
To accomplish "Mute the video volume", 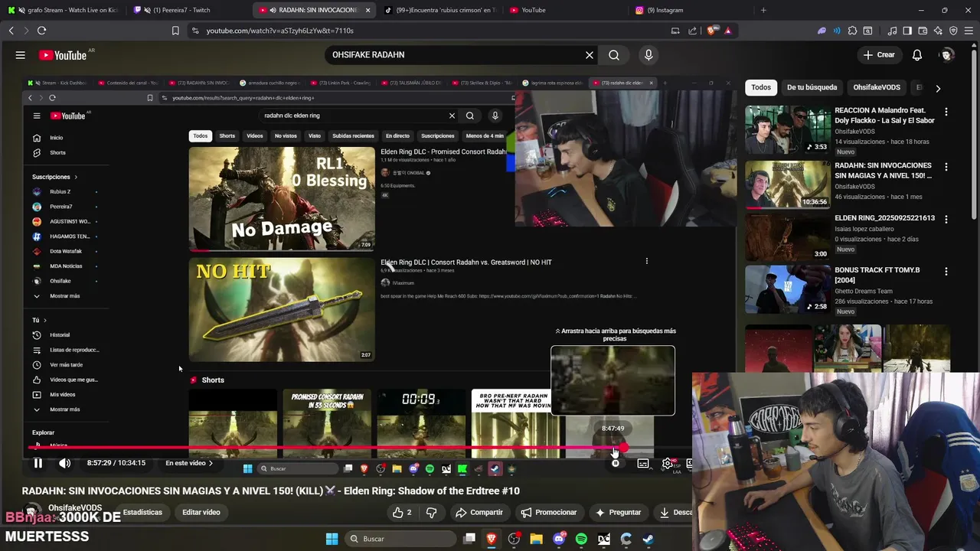I will (65, 463).
